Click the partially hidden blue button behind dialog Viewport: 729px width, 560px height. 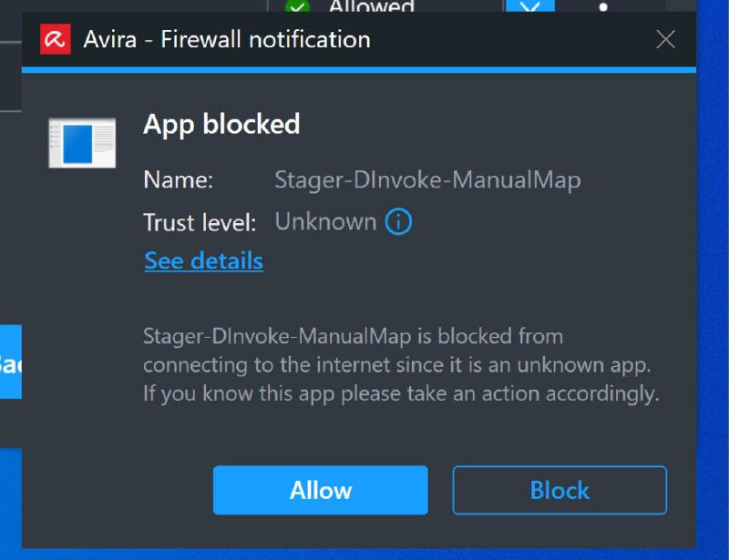[x=11, y=361]
